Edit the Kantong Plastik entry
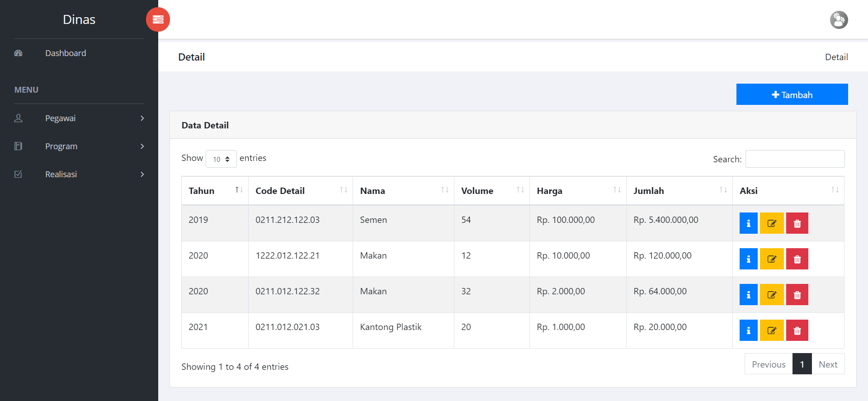Viewport: 868px width, 401px height. click(771, 330)
